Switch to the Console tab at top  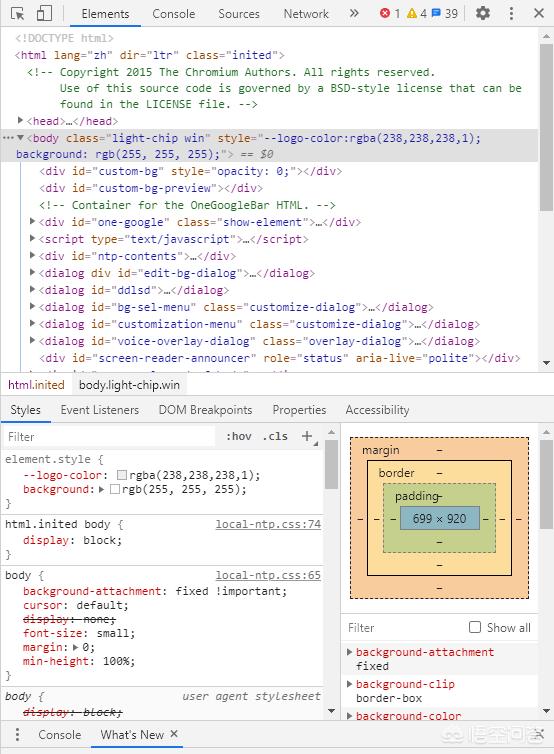click(174, 13)
